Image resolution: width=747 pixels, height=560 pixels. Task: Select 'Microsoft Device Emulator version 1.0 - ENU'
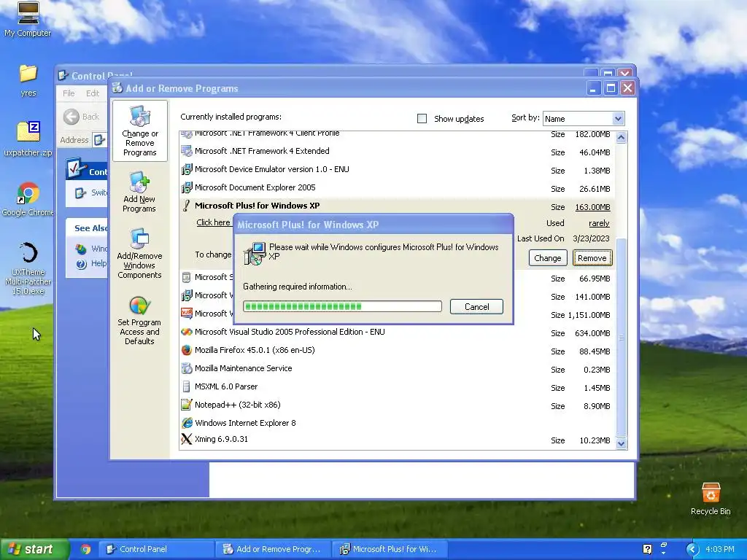(x=272, y=169)
